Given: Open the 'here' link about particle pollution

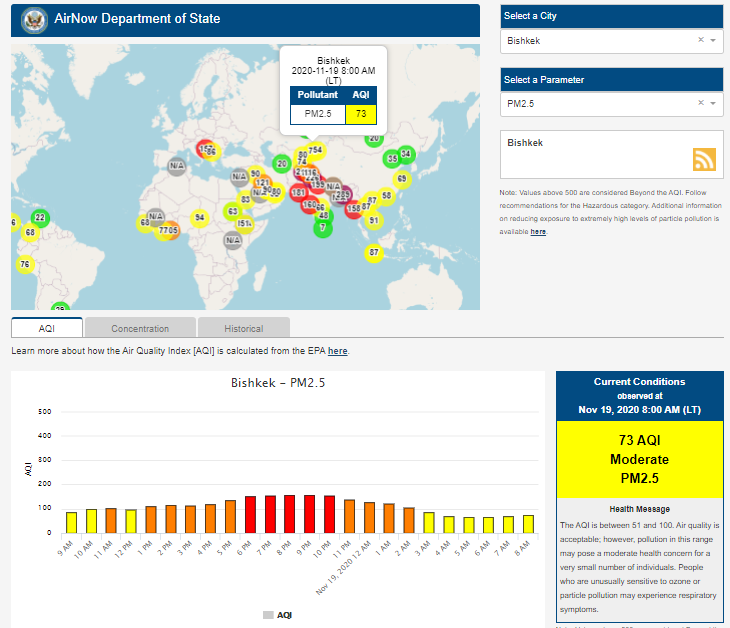Looking at the screenshot, I should pyautogui.click(x=538, y=232).
